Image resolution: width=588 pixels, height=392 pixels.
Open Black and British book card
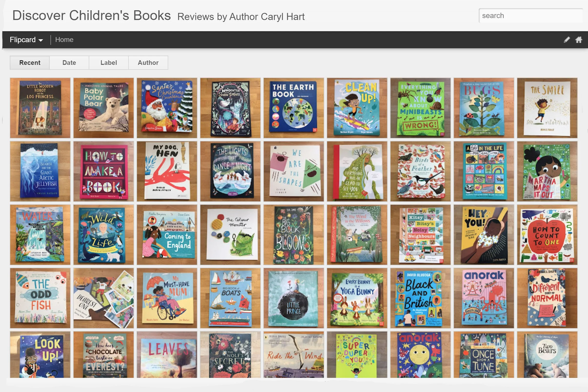421,298
